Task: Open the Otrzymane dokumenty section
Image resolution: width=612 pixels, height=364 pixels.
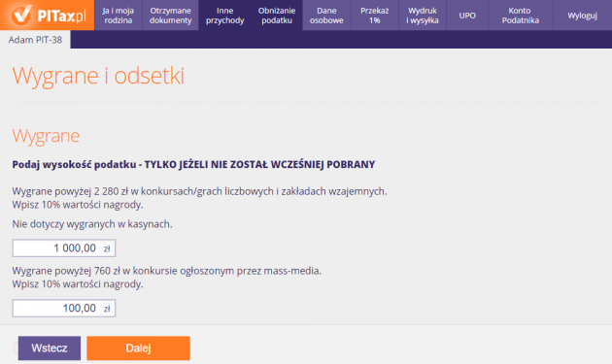Action: [x=171, y=16]
